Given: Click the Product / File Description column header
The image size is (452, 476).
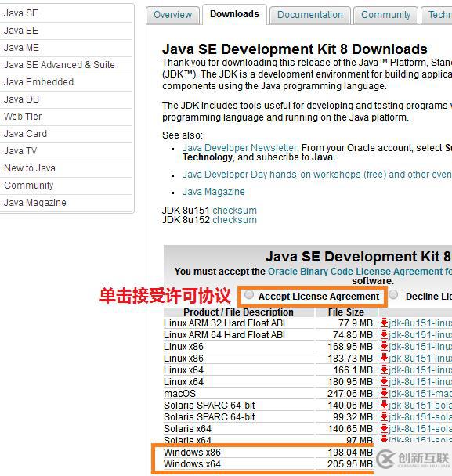Looking at the screenshot, I should coord(238,312).
